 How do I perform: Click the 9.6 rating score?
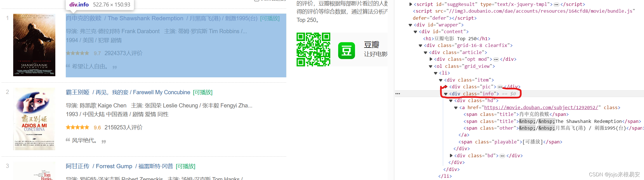[x=97, y=127]
